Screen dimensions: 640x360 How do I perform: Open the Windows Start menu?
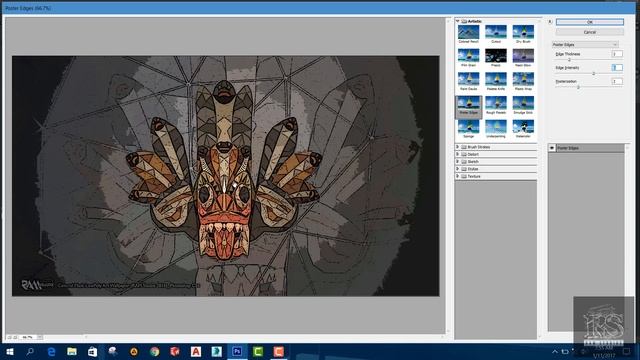coord(10,351)
